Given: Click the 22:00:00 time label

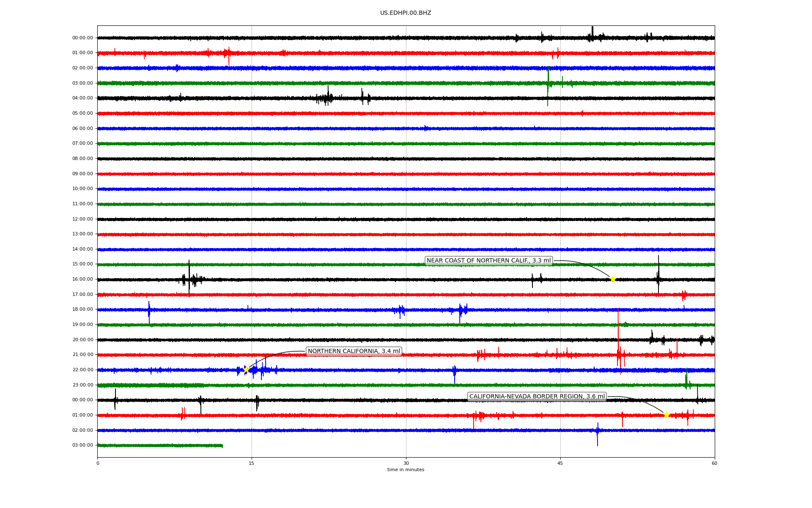Looking at the screenshot, I should (82, 370).
